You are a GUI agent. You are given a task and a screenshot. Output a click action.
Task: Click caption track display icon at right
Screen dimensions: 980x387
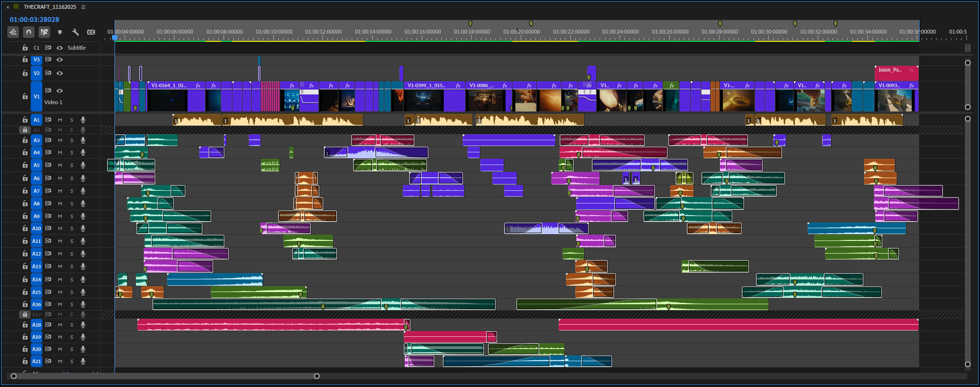967,48
